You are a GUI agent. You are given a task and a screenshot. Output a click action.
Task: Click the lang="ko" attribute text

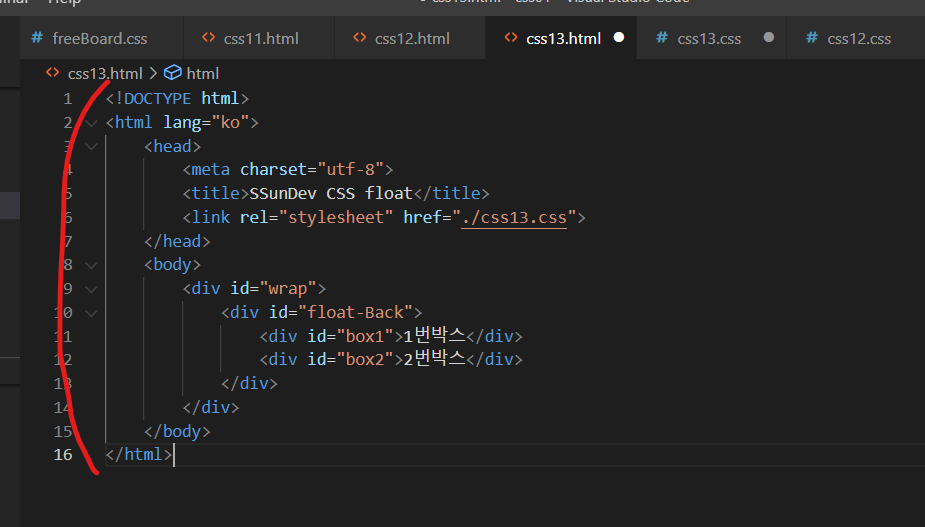(206, 122)
